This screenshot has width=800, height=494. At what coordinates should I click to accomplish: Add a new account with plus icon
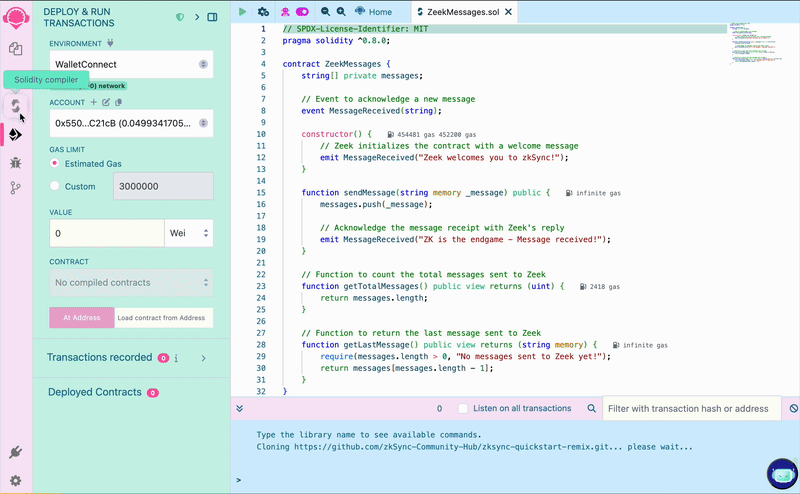tap(93, 102)
